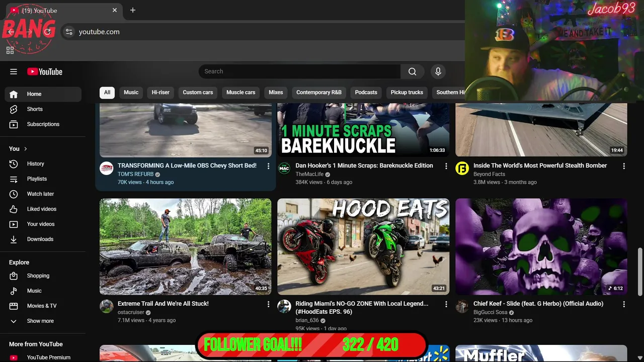This screenshot has height=362, width=644.
Task: Open TRANSFORMING A Low-Mile OBS Chevy video title
Action: pos(187,165)
